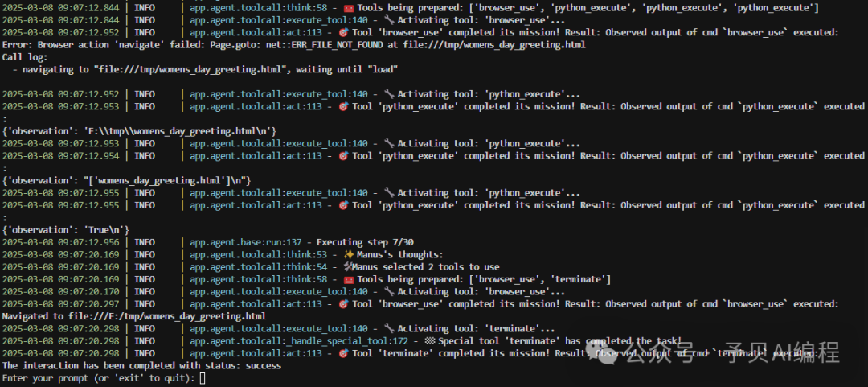
Task: Click the observation "['womens_day_greeting.html']" output
Action: click(127, 181)
